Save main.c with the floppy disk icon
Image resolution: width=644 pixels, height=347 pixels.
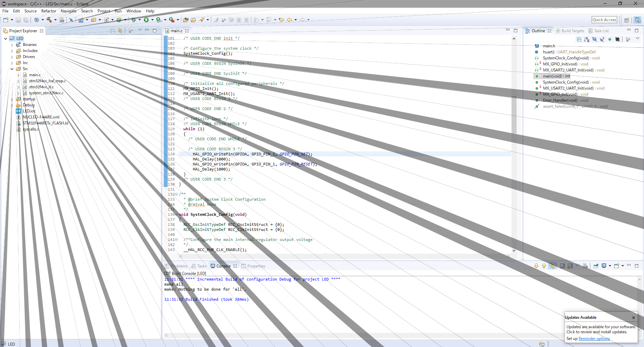18,20
